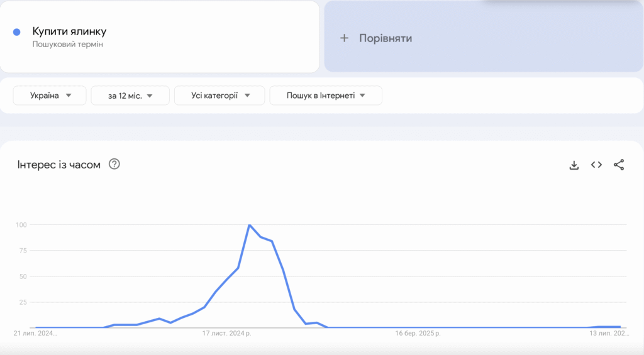
Task: Expand the за 12 міс. time range
Action: pyautogui.click(x=130, y=96)
